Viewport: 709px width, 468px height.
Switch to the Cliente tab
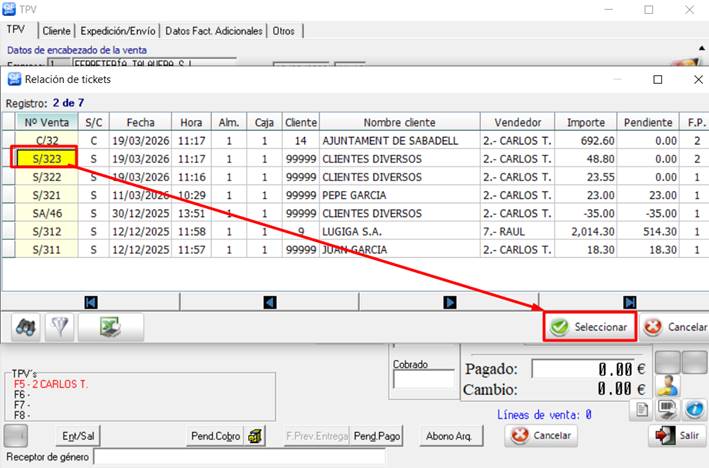(56, 31)
